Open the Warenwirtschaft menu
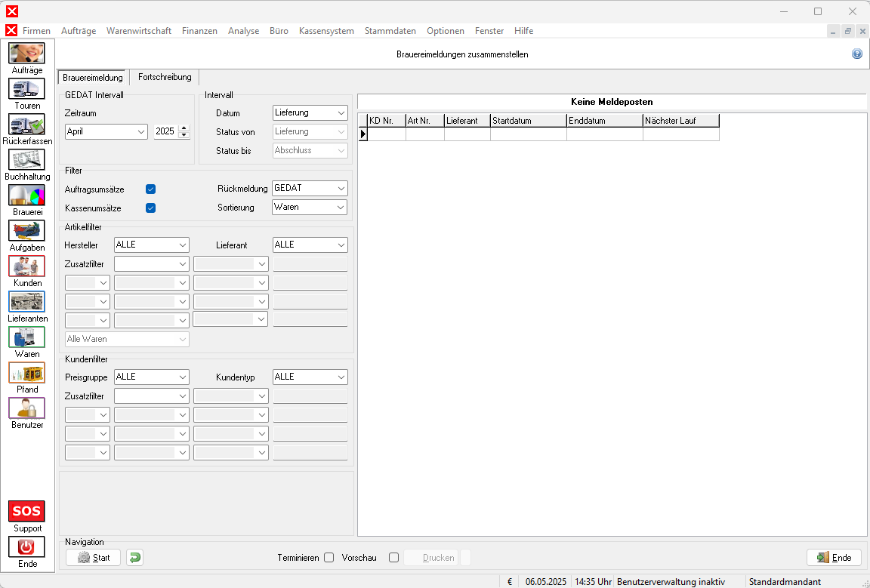The width and height of the screenshot is (870, 588). click(x=139, y=31)
